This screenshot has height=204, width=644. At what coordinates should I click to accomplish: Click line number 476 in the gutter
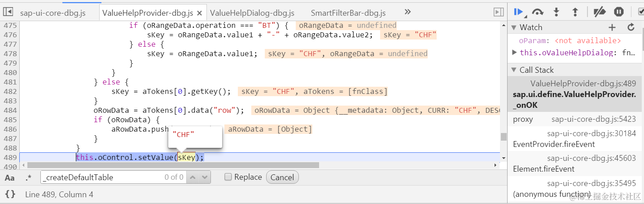(x=10, y=35)
